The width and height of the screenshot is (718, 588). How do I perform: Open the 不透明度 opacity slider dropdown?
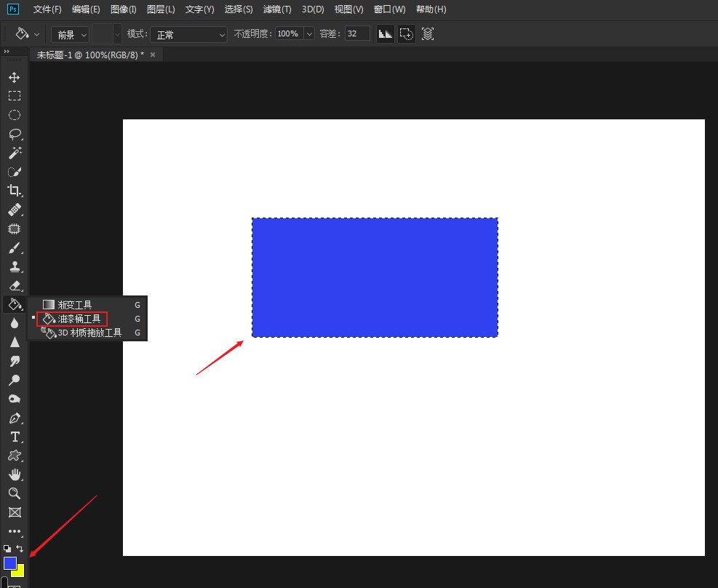tap(309, 34)
